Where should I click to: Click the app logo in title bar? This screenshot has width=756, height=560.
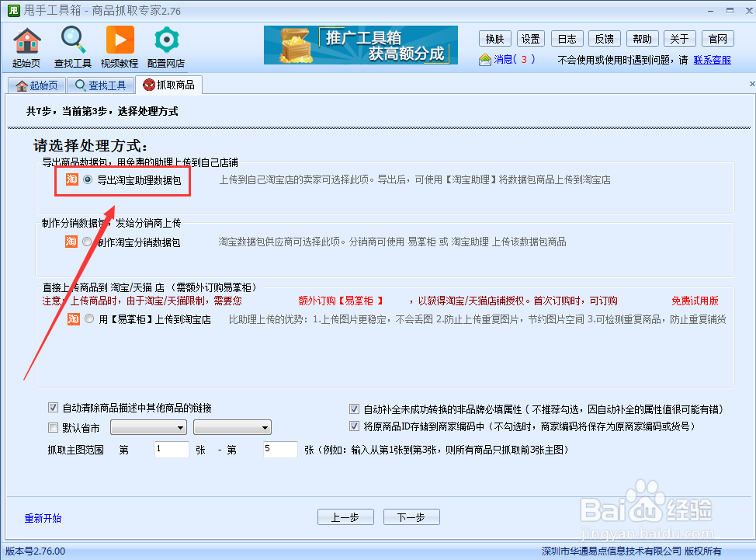coord(13,10)
